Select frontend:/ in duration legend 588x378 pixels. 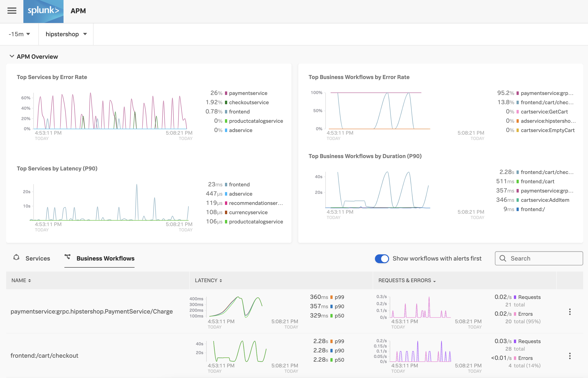(x=533, y=209)
